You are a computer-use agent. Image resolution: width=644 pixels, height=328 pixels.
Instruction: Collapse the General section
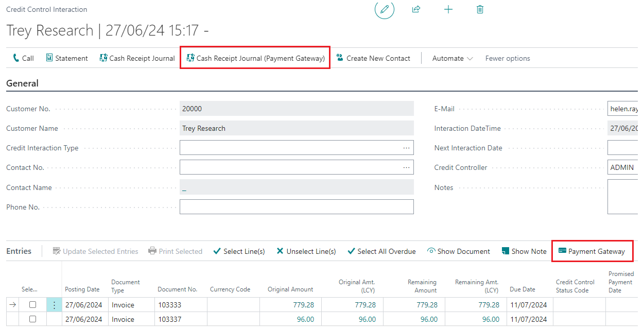[x=22, y=83]
